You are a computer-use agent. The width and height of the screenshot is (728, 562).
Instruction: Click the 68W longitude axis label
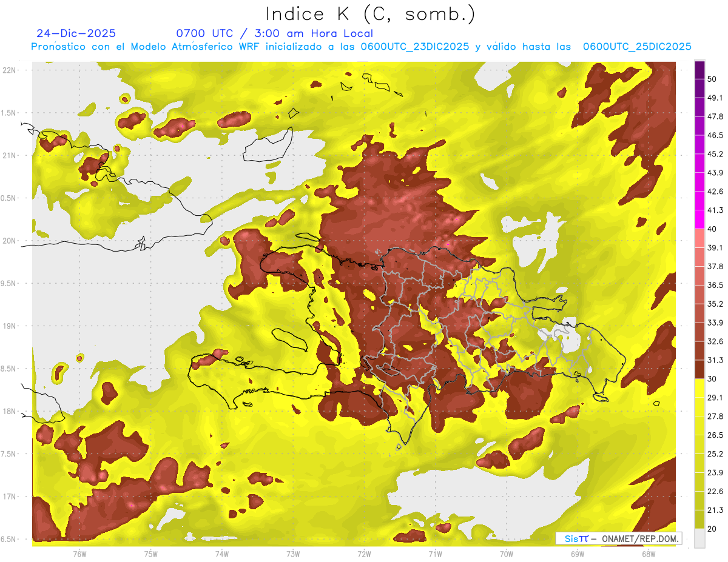649,554
